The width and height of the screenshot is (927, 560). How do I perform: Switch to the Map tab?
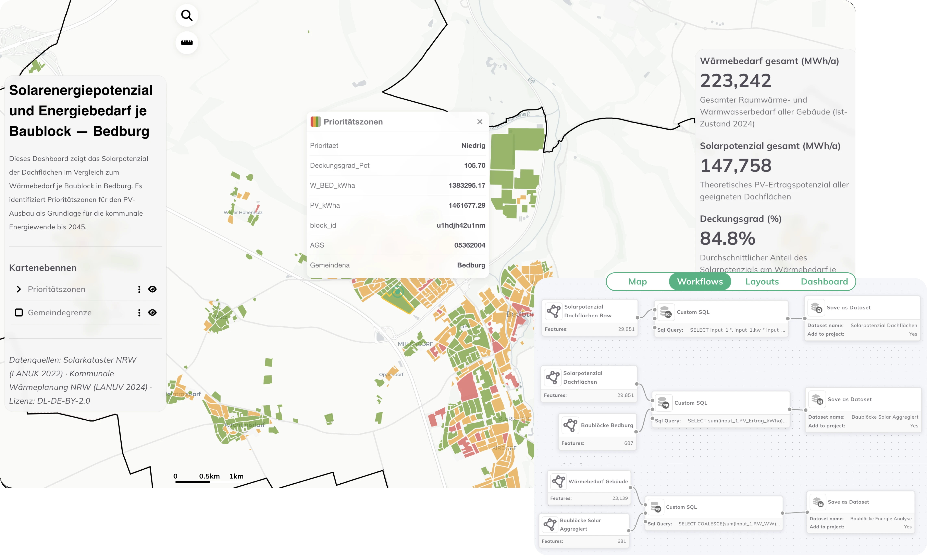pyautogui.click(x=637, y=281)
